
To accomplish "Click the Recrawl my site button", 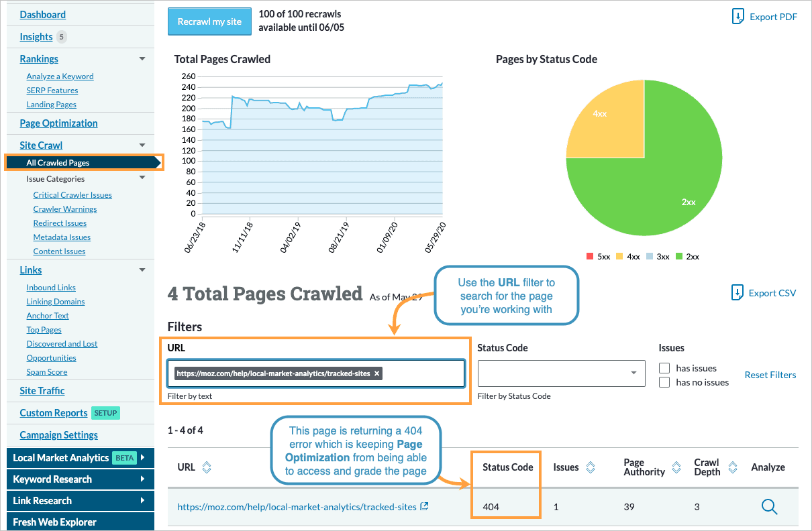I will pos(209,21).
